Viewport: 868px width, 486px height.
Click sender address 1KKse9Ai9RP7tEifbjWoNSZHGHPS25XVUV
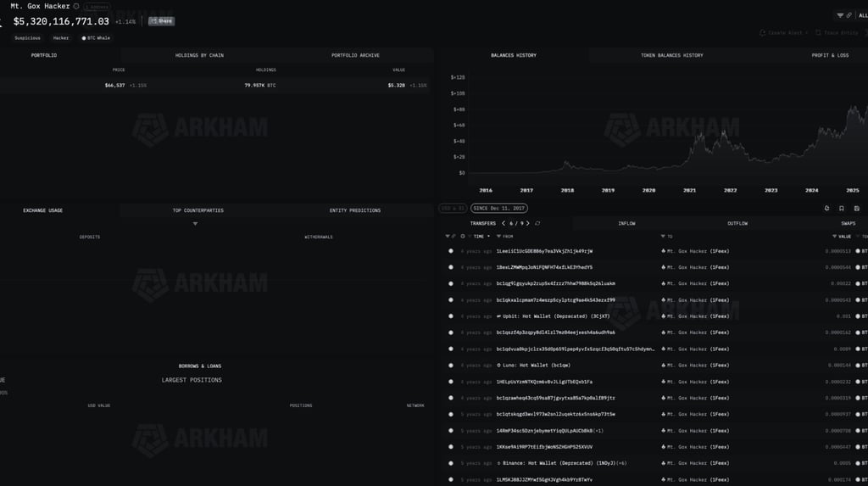click(544, 447)
